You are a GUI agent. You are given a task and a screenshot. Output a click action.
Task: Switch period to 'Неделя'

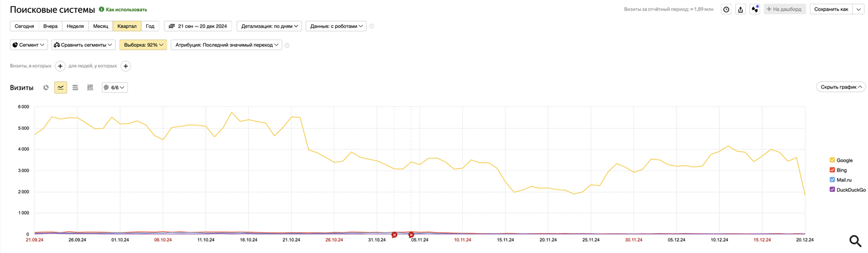(x=75, y=26)
